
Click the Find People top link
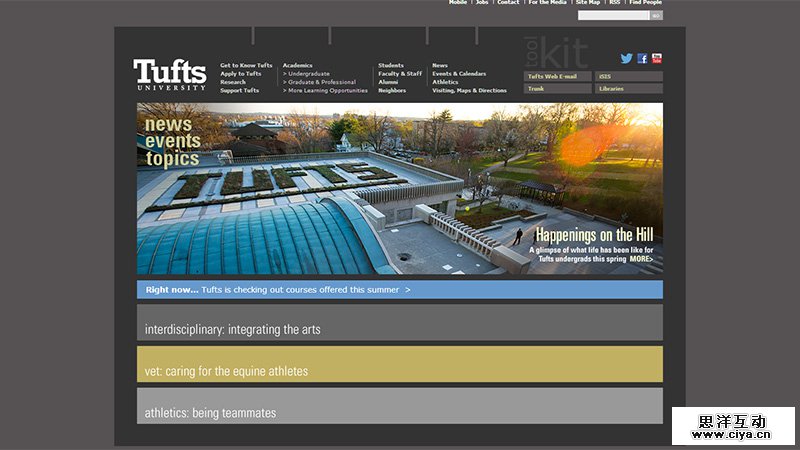tap(645, 3)
